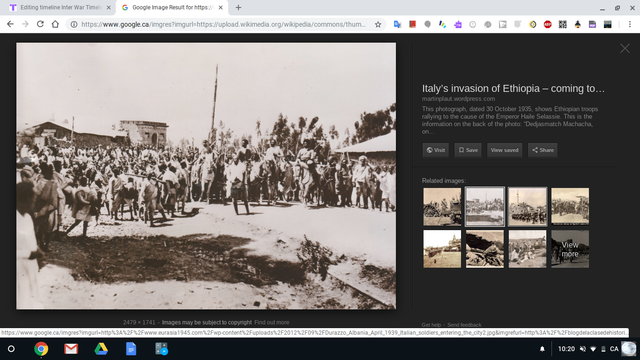
Task: Close the Editing timeline Inter War tab
Action: [x=109, y=7]
